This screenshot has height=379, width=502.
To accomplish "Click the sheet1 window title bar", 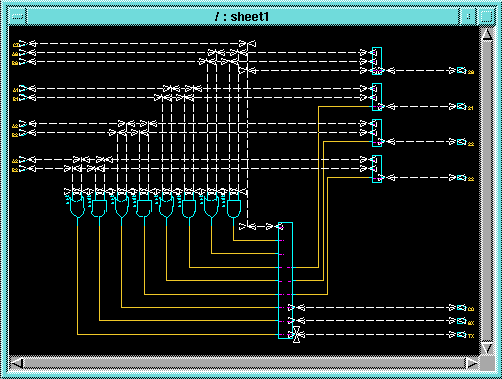I will tap(242, 16).
